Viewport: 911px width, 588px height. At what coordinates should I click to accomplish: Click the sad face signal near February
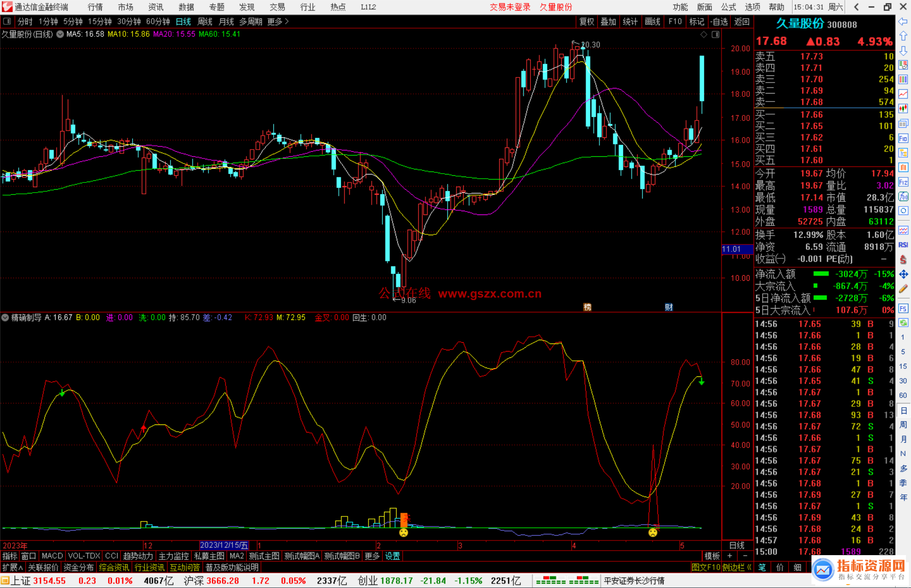404,532
